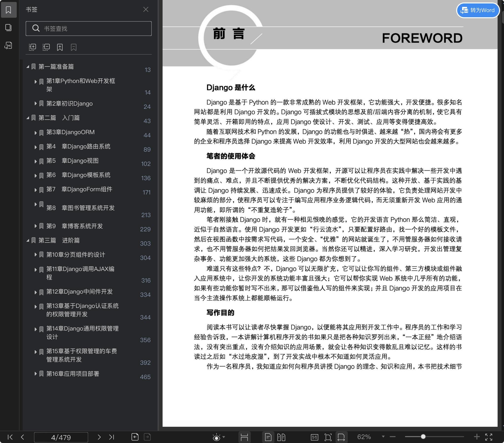The height and width of the screenshot is (443, 504).
Task: Go to previous page
Action: pos(22,437)
